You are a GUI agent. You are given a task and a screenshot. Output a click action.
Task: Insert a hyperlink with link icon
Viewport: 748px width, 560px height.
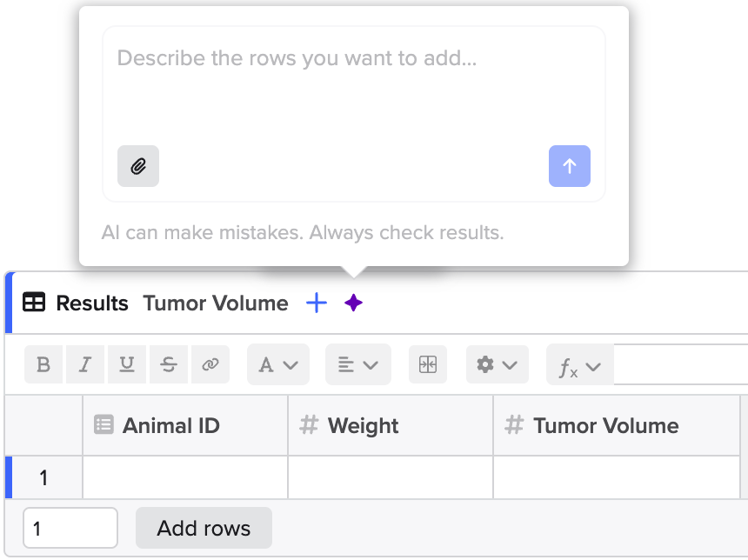(x=210, y=365)
